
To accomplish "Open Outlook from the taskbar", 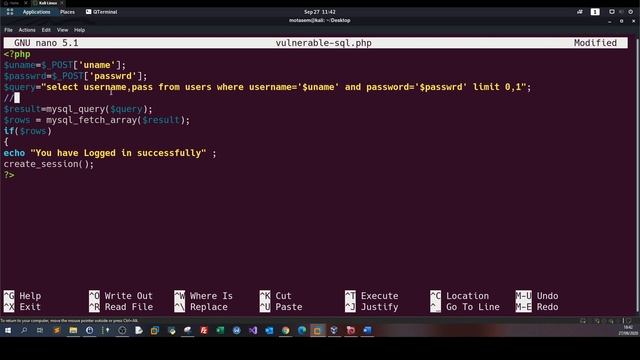I will [x=269, y=331].
